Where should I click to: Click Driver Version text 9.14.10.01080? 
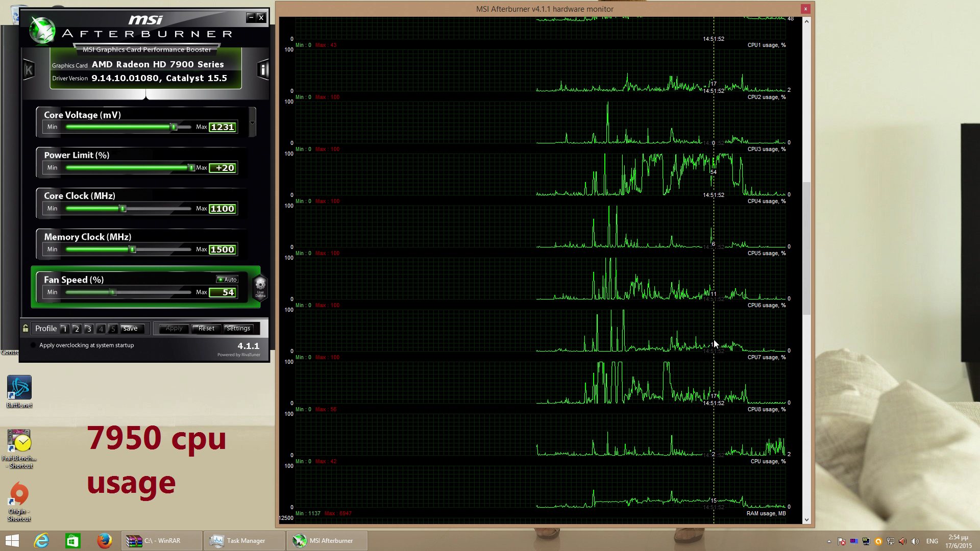pyautogui.click(x=125, y=78)
